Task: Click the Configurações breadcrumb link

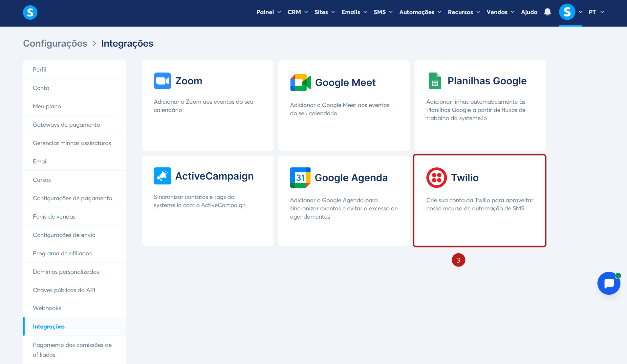Action: coord(55,43)
